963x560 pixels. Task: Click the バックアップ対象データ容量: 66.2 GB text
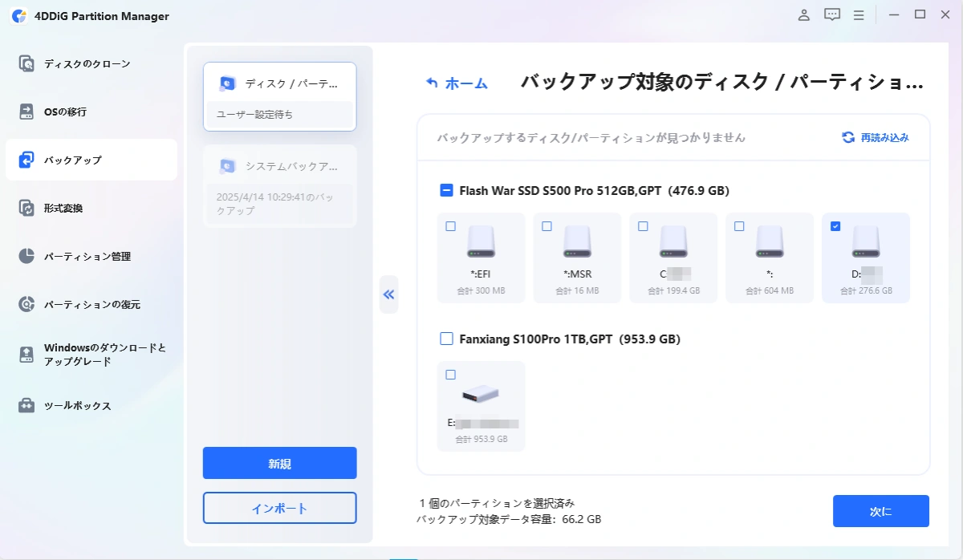509,520
